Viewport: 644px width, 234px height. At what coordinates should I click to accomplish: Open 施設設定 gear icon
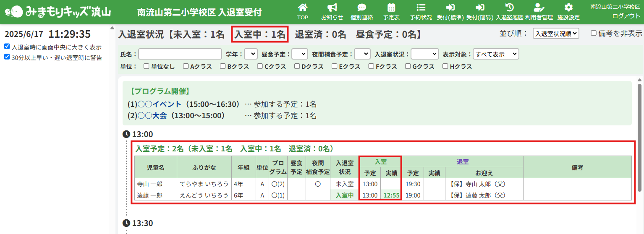pyautogui.click(x=568, y=8)
